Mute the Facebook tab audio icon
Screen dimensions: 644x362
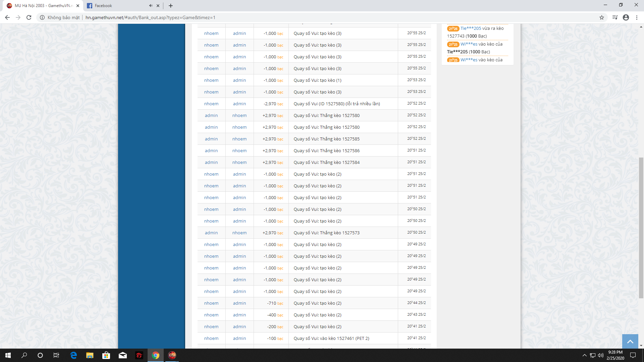[x=151, y=6]
